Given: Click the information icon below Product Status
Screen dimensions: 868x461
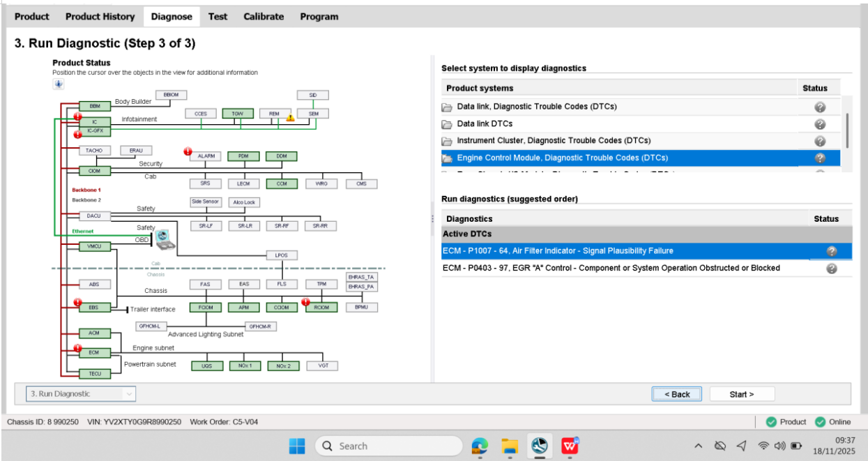Looking at the screenshot, I should [x=59, y=84].
